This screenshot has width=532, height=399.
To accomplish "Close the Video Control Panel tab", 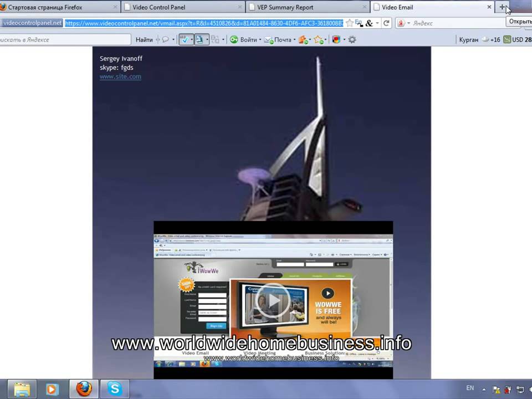I will 239,7.
